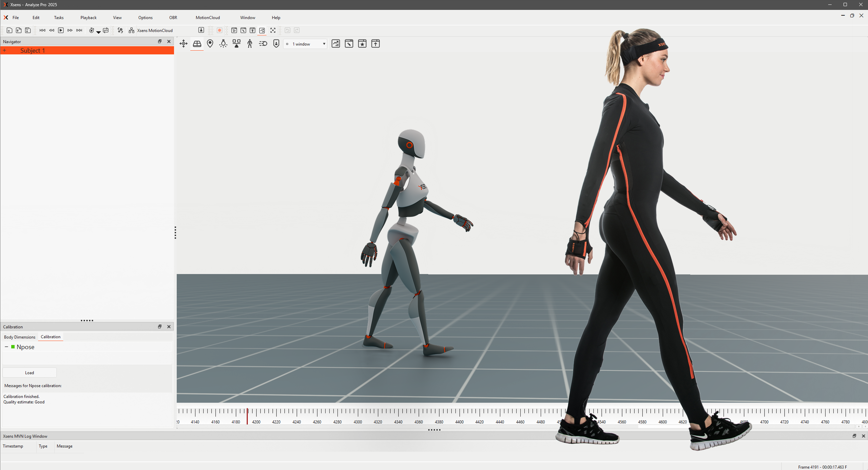Click the motion trail speed icon
The width and height of the screenshot is (868, 470).
263,44
